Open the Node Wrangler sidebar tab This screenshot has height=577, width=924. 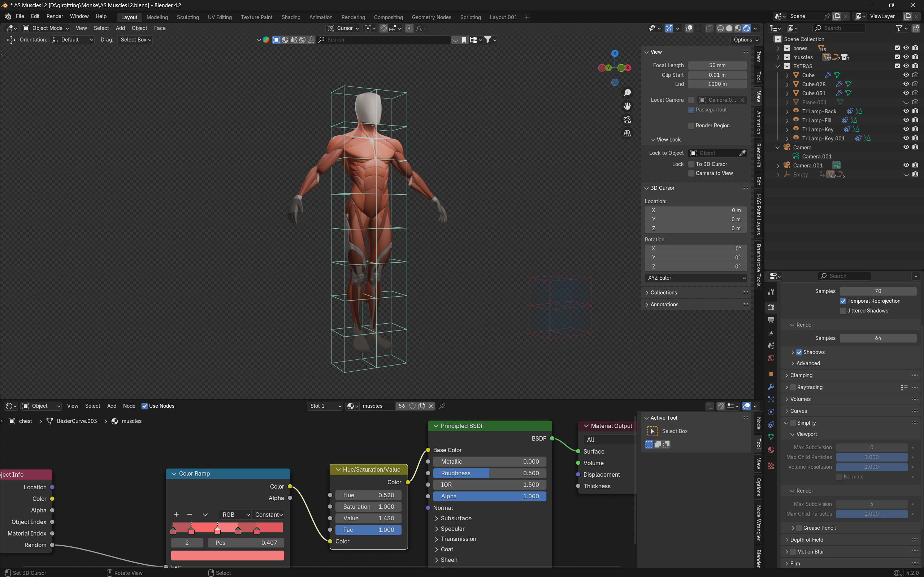pyautogui.click(x=759, y=523)
